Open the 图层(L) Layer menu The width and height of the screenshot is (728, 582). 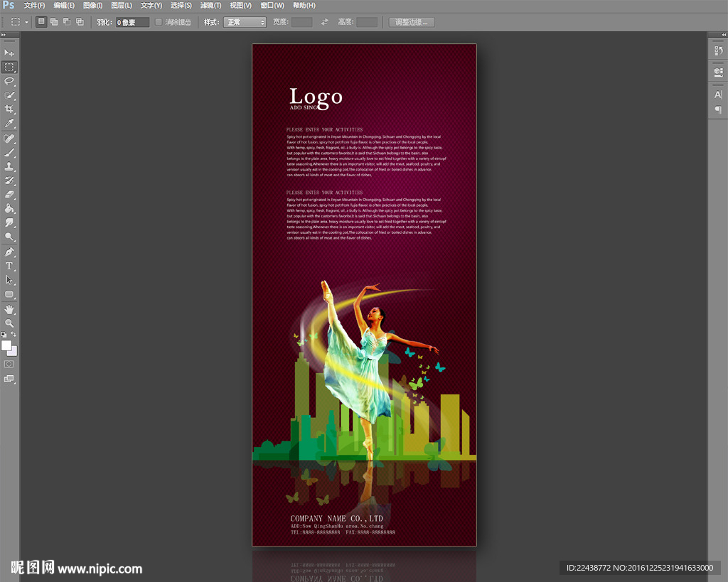[121, 6]
